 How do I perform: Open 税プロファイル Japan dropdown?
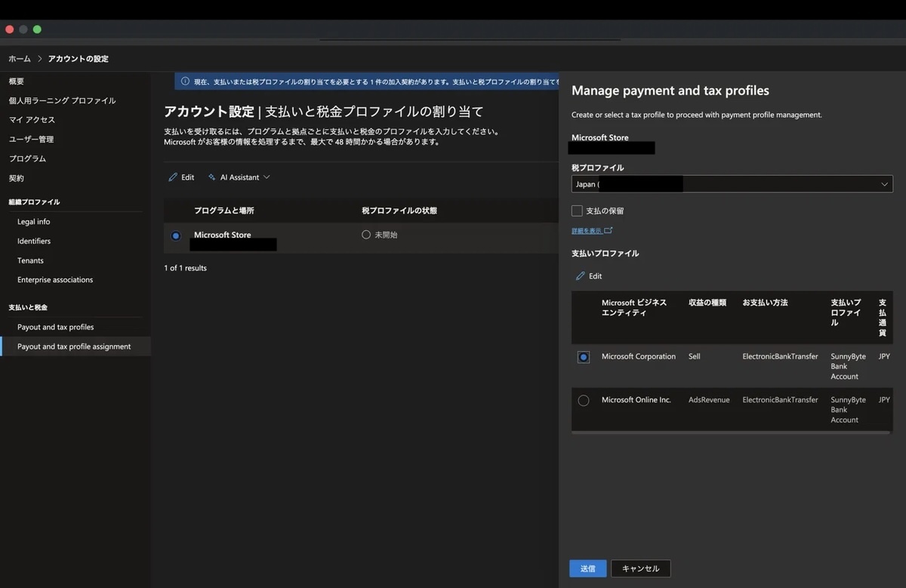732,184
